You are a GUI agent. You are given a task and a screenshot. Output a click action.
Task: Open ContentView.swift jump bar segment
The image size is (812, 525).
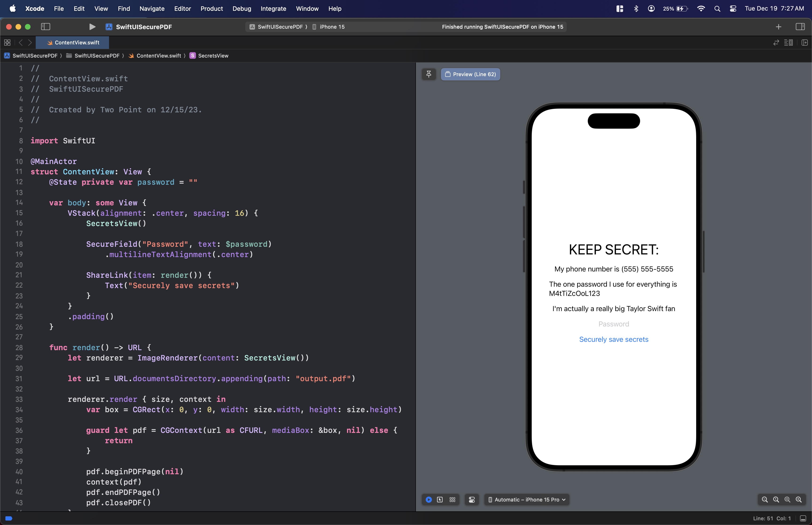pos(155,55)
